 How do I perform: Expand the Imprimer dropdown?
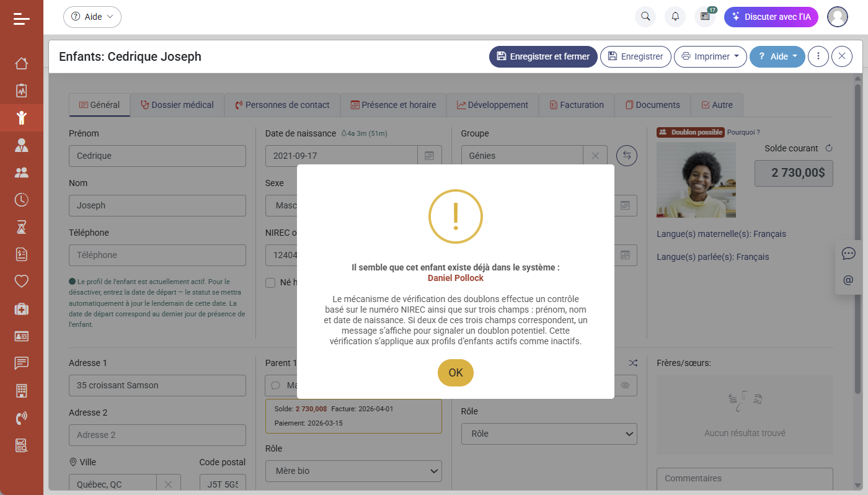(710, 56)
